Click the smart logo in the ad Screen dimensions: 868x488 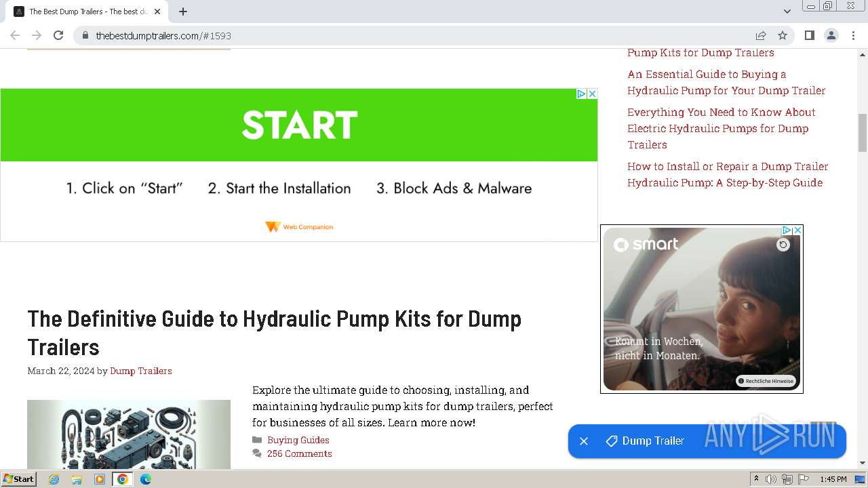tap(646, 245)
